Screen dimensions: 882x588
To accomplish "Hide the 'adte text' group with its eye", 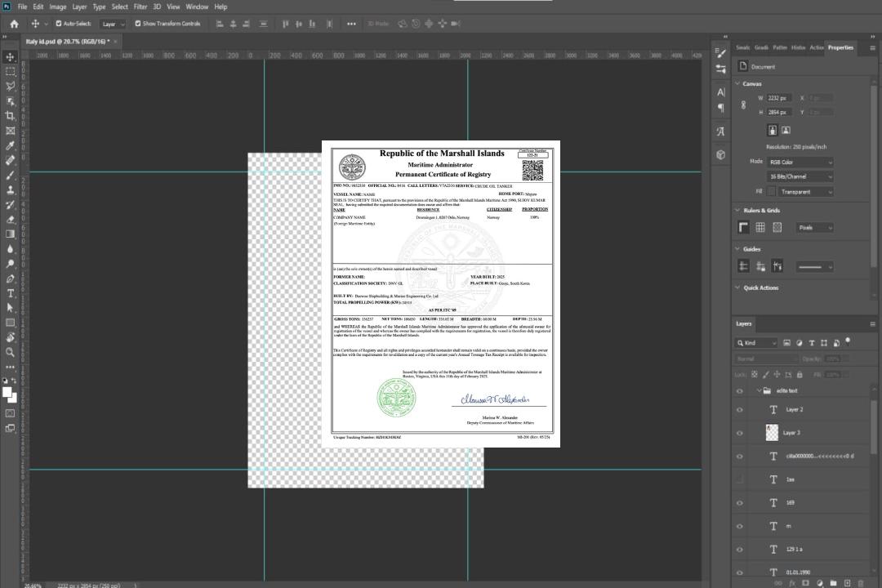I will click(740, 391).
